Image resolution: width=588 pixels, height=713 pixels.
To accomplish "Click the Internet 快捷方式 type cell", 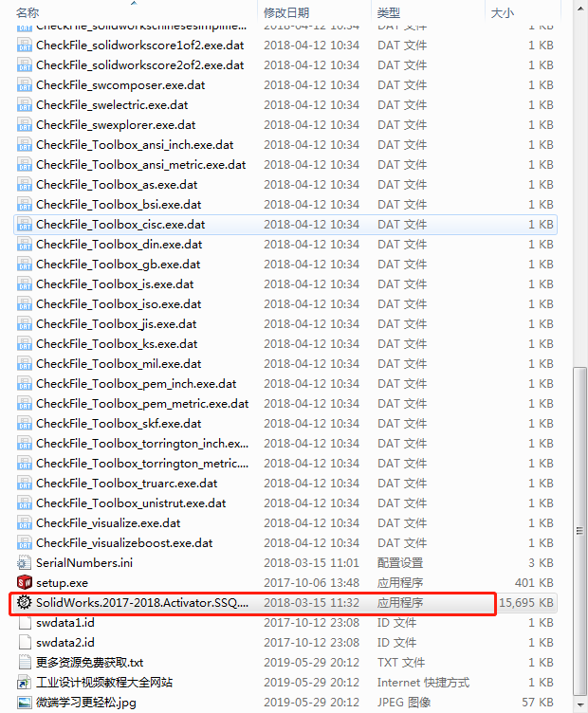I will [x=423, y=682].
